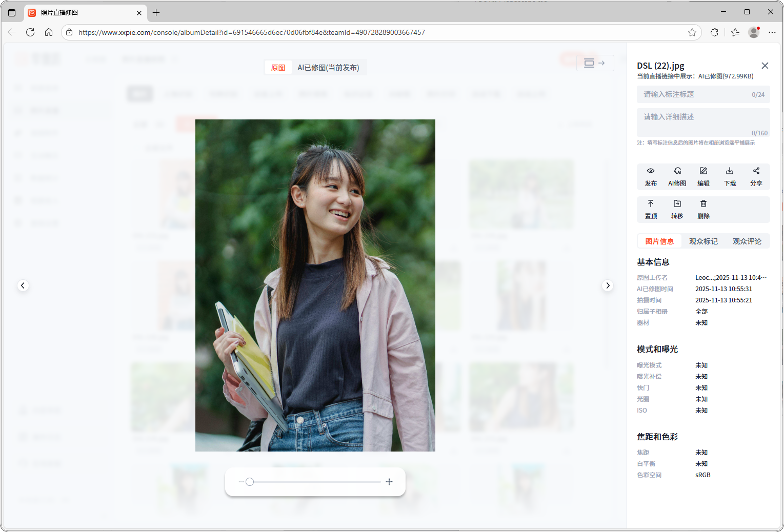
Task: Zoom in with the plus button
Action: (x=389, y=482)
